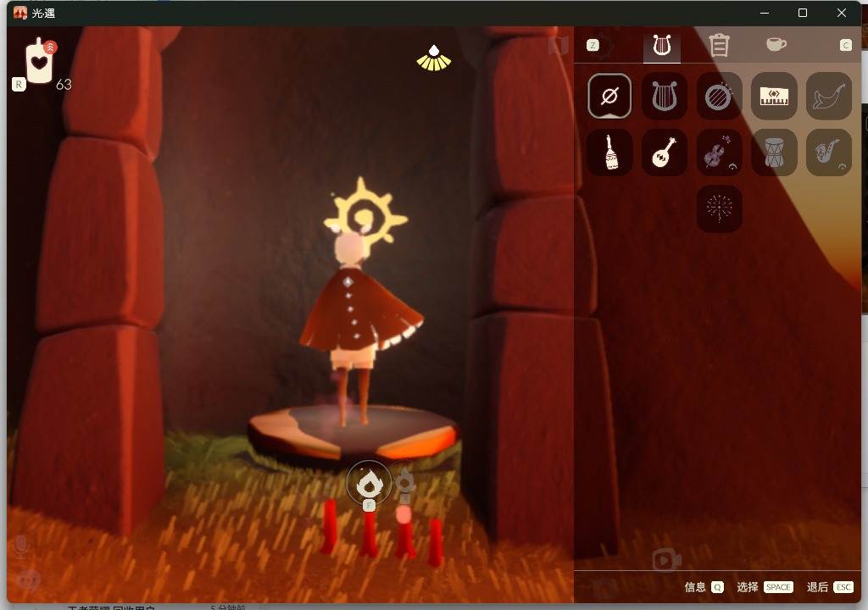Click the video camera recording icon

coord(666,560)
